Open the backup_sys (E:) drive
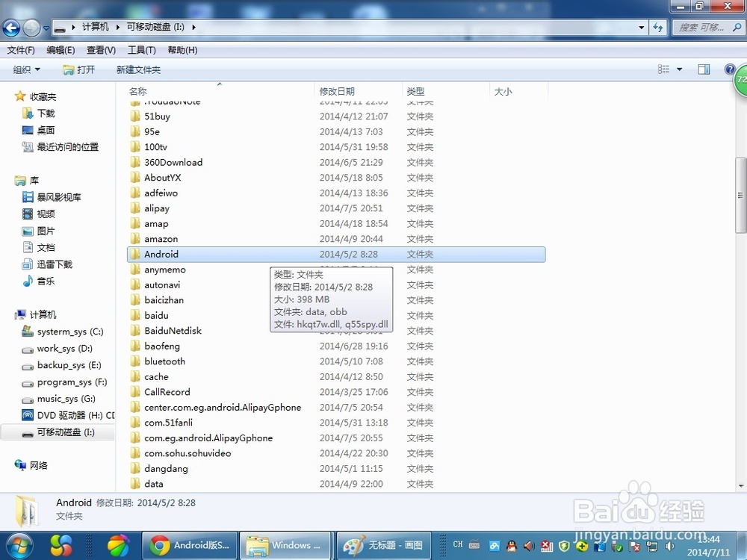Image resolution: width=747 pixels, height=560 pixels. [x=61, y=365]
